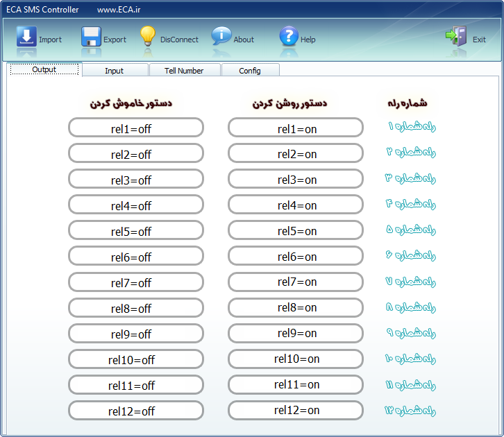The image size is (504, 437).
Task: Click the Exit button label
Action: (479, 40)
